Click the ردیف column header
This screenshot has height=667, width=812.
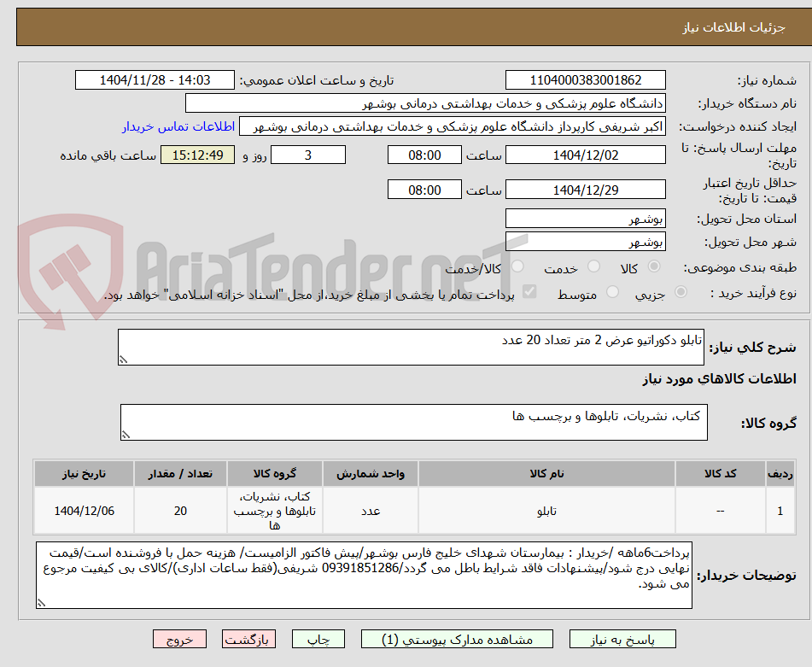pos(780,474)
